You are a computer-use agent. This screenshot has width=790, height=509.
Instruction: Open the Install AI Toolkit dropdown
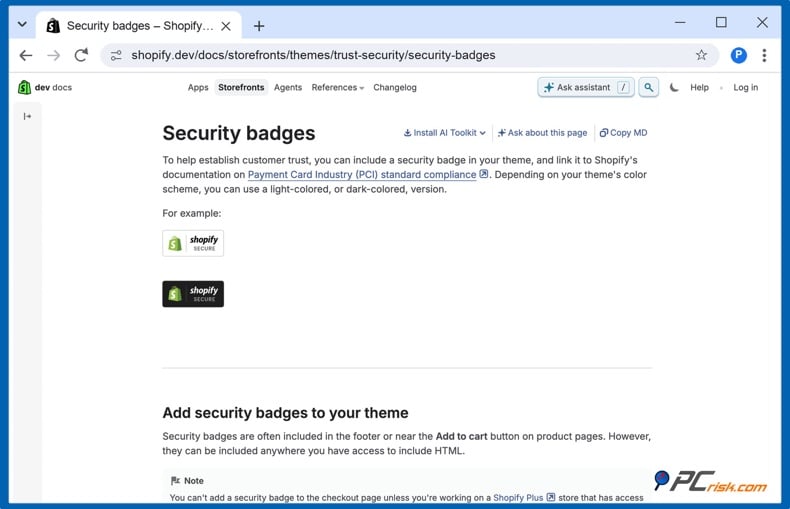[444, 133]
